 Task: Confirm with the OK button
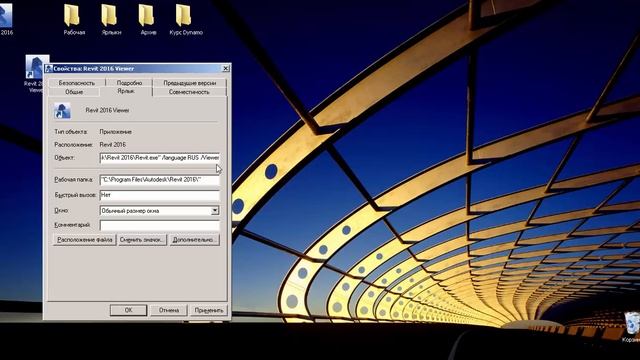pos(128,310)
